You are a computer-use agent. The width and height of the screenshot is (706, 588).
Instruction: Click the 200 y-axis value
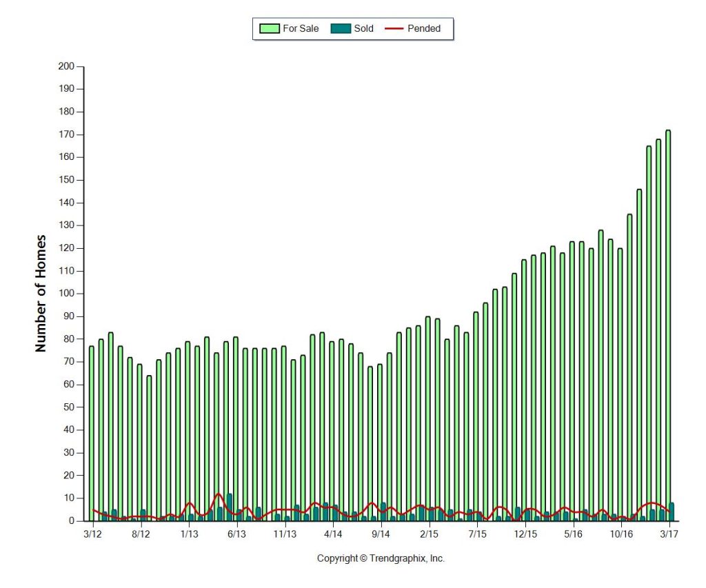[x=66, y=66]
